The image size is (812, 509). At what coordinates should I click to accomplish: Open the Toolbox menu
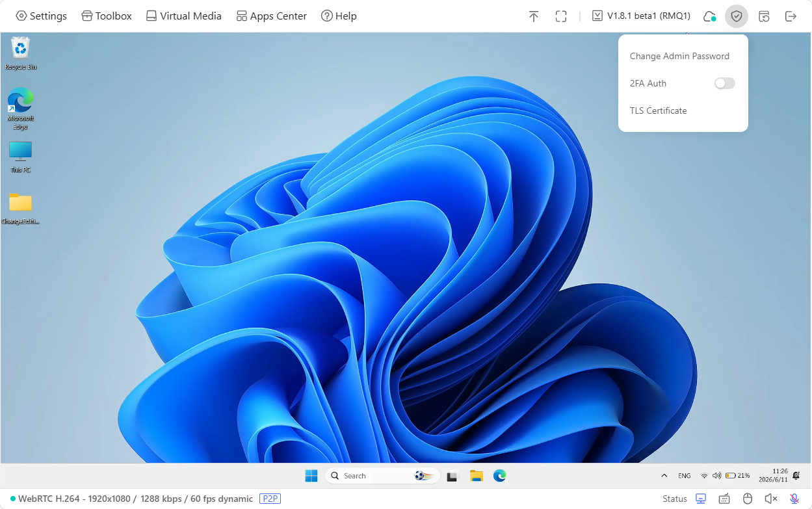tap(107, 16)
